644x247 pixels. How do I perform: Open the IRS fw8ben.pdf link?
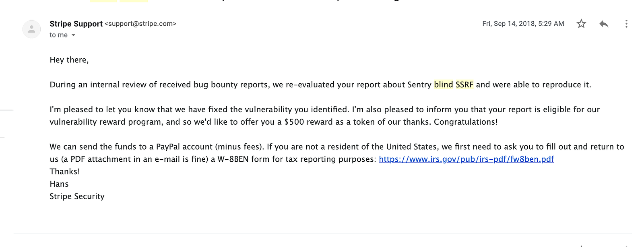pos(466,159)
